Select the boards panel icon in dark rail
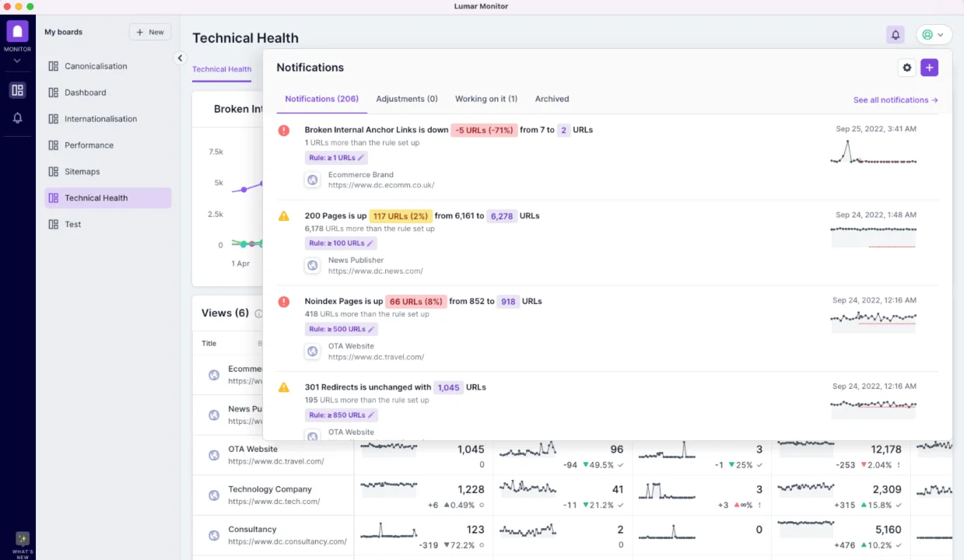This screenshot has width=964, height=560. [x=16, y=90]
